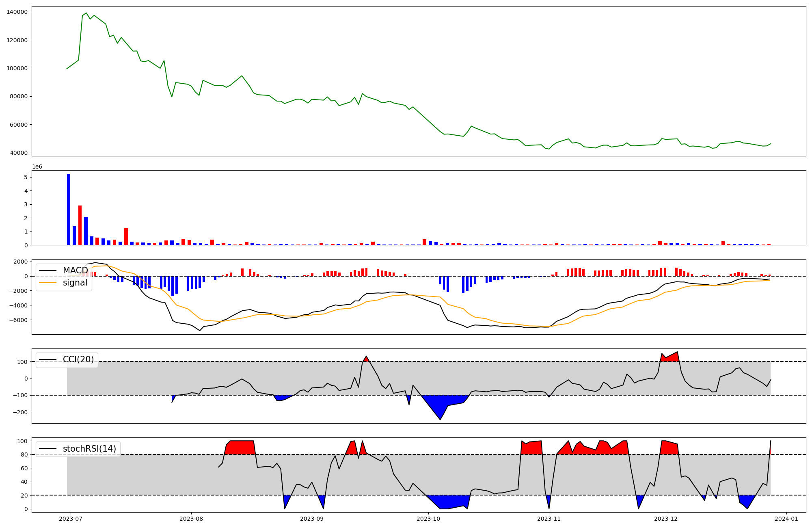
Task: Click the orange signal legend line swatch
Action: point(48,283)
